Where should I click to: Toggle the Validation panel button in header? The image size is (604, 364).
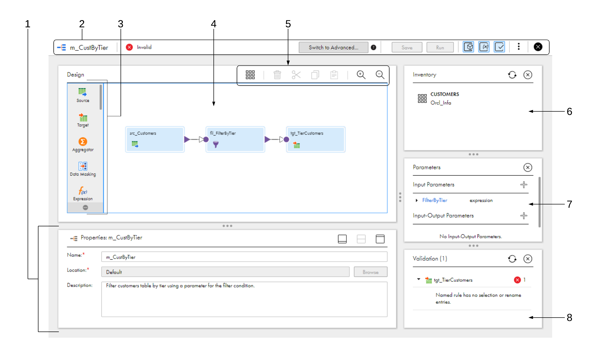499,47
